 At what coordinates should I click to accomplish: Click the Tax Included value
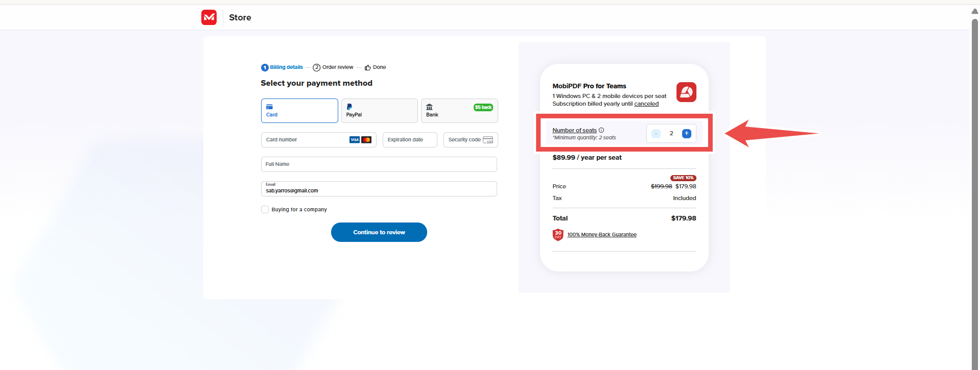(685, 198)
